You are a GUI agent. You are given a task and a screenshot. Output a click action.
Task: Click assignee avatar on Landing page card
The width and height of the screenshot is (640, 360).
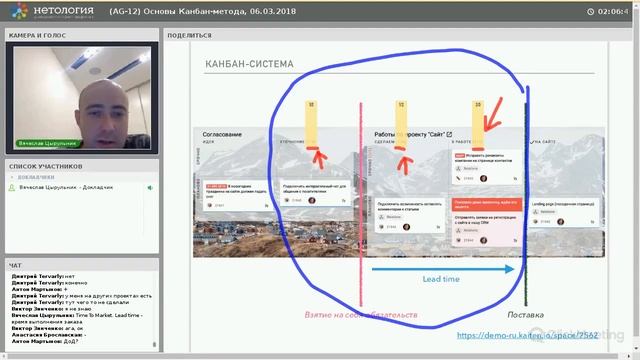pos(561,222)
